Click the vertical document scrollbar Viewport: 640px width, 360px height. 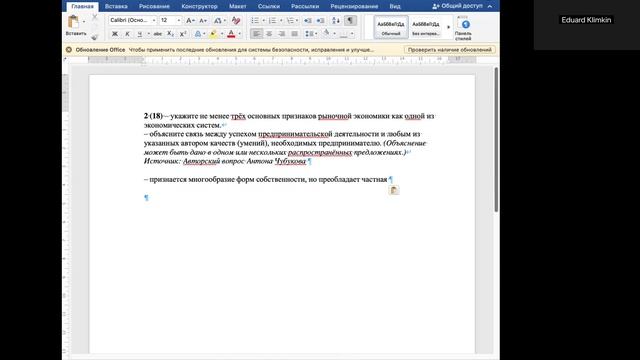click(496, 140)
